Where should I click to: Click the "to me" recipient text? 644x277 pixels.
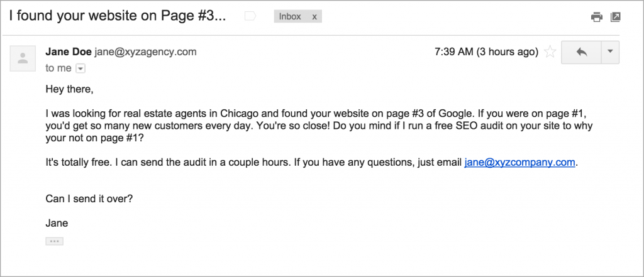click(x=58, y=68)
